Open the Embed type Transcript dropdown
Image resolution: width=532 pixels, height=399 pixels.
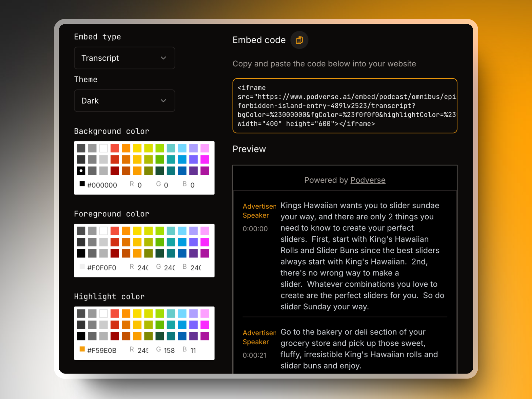click(124, 58)
